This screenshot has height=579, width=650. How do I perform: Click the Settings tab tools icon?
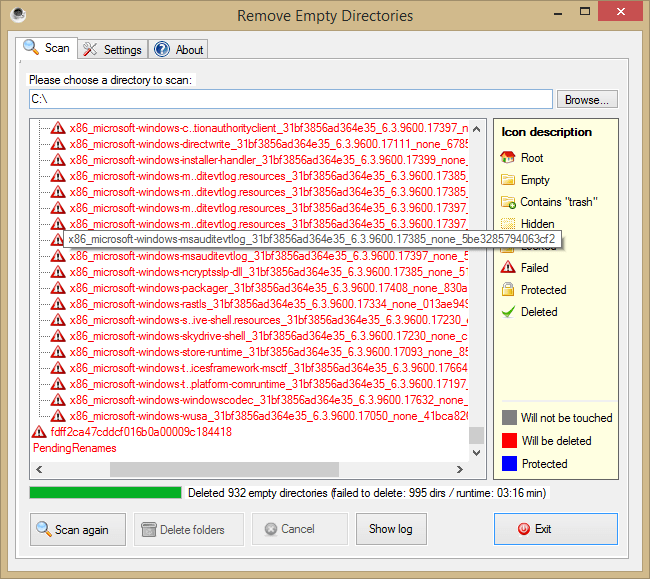[90, 49]
